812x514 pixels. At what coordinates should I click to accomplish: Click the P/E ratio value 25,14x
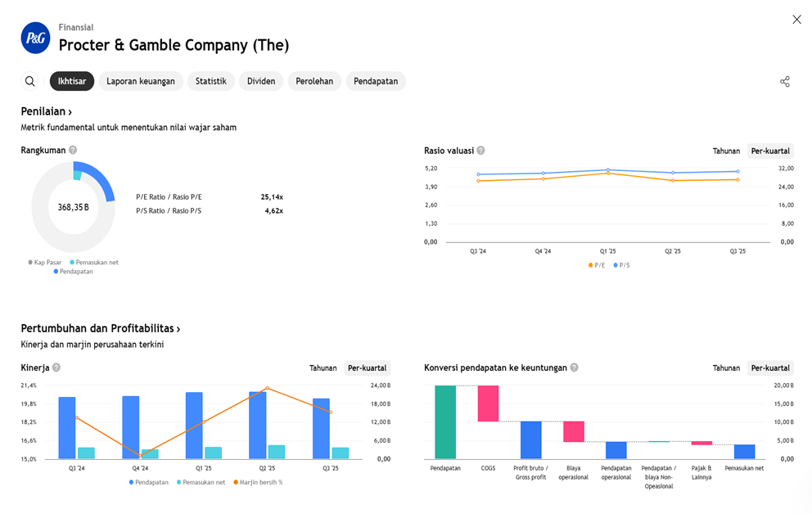(272, 197)
